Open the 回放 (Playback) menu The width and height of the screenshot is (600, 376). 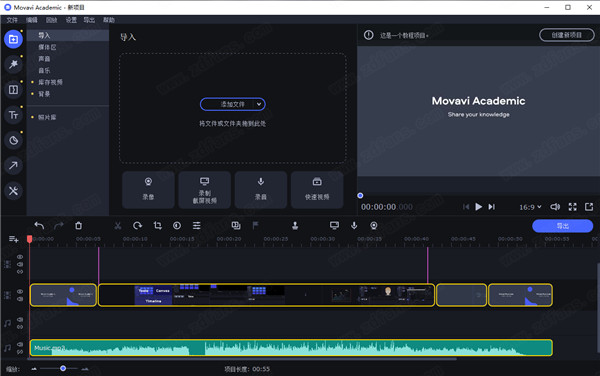[51, 20]
